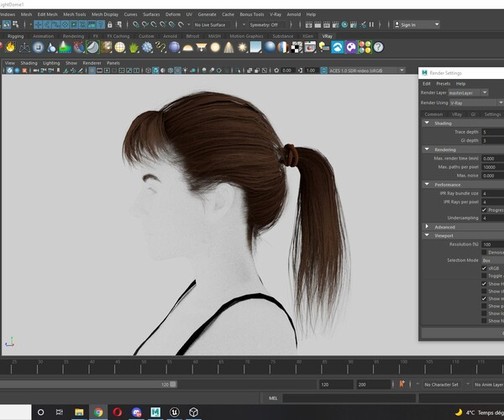504x420 pixels.
Task: Click the blue glossy sphere shelf icon
Action: point(270,48)
